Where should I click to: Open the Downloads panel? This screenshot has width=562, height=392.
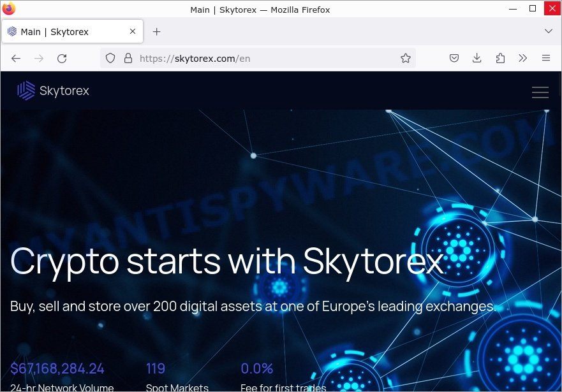(x=477, y=58)
